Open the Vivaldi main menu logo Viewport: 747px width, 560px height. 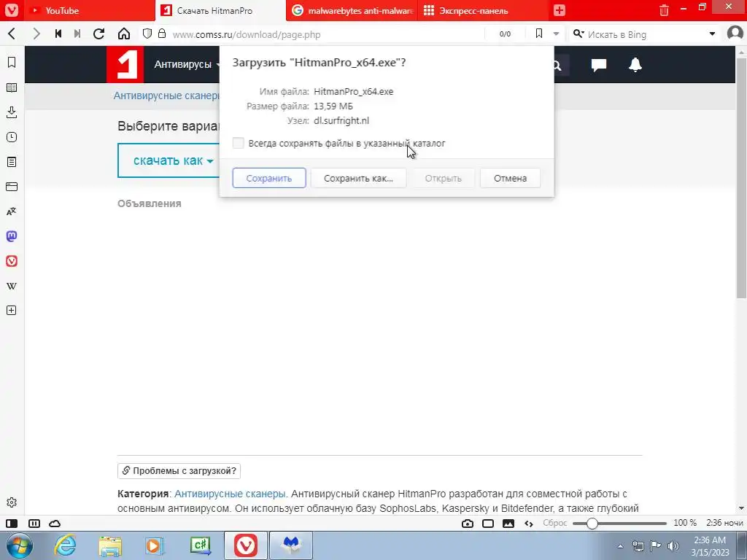(x=12, y=10)
